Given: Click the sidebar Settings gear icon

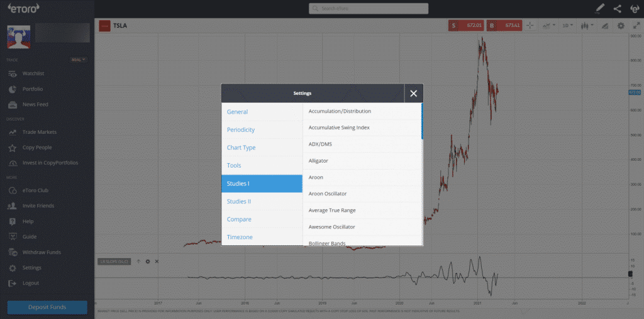Looking at the screenshot, I should 13,268.
